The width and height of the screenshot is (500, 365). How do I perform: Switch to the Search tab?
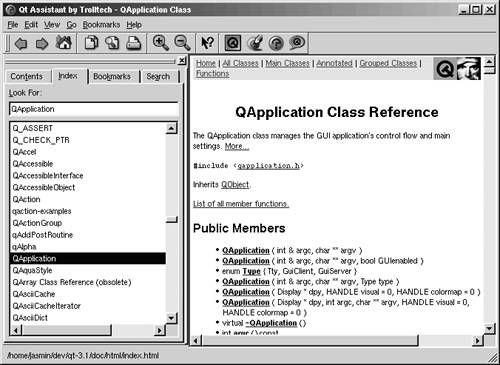[158, 77]
